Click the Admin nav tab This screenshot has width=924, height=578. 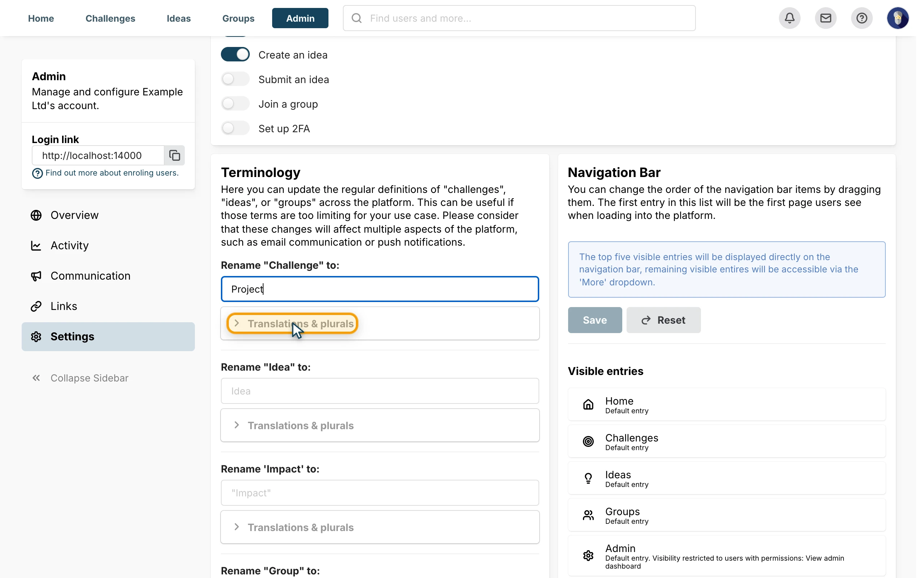click(300, 18)
